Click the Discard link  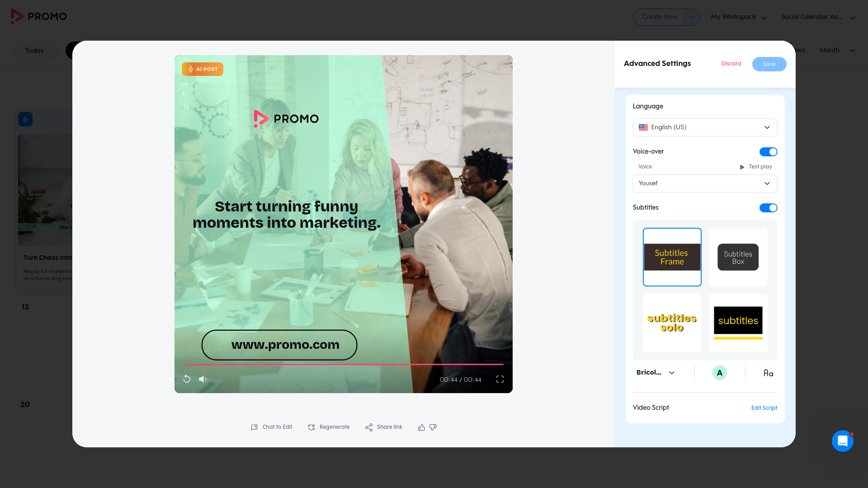coord(731,64)
